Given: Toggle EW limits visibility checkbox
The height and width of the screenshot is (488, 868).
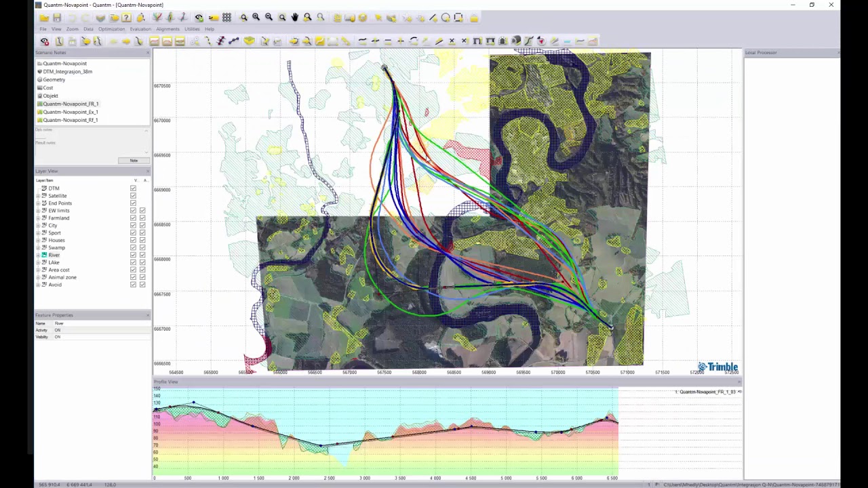Looking at the screenshot, I should tap(133, 211).
